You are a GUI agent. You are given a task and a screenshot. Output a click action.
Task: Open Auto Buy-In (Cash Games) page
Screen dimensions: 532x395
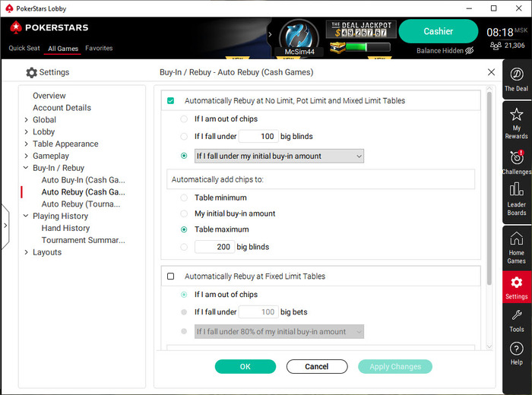coord(83,180)
